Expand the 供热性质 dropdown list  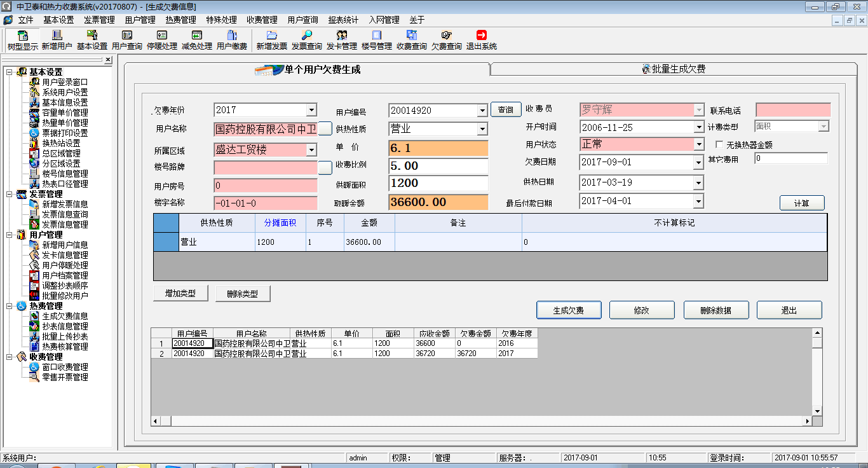click(482, 129)
